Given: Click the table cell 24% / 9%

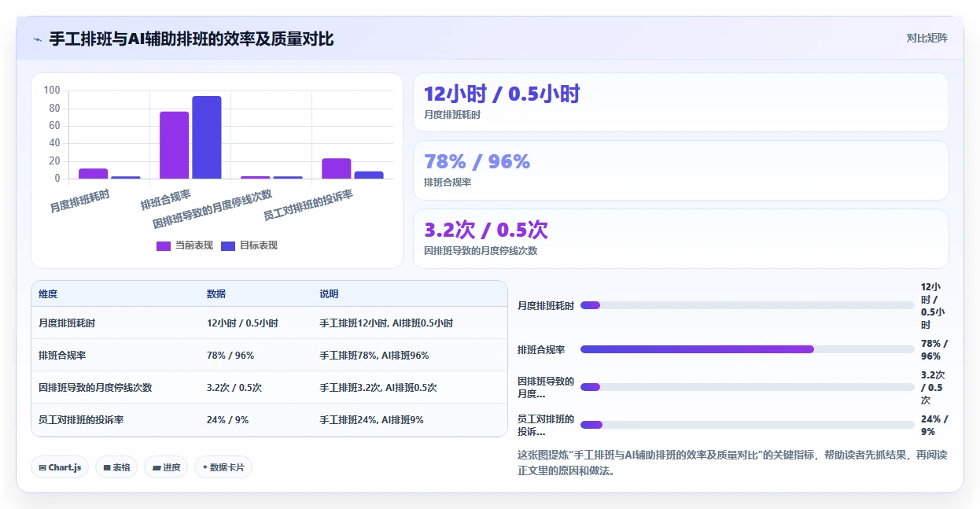Looking at the screenshot, I should pos(228,420).
